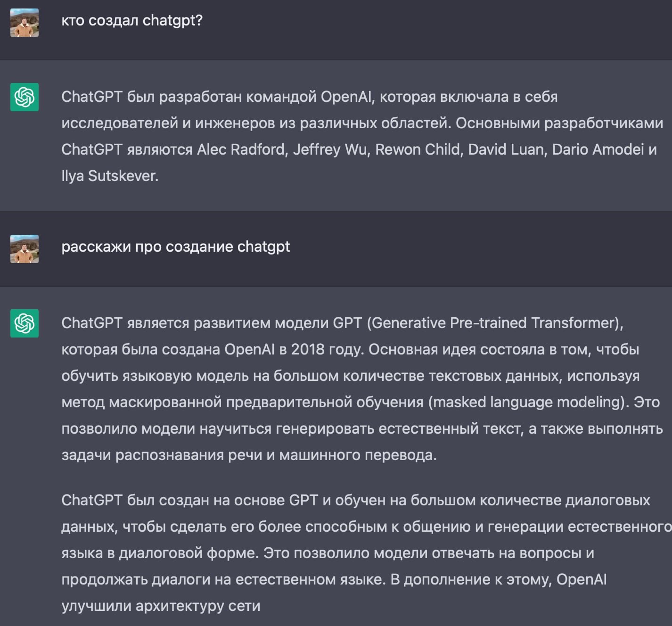The width and height of the screenshot is (672, 626).
Task: Click the year "2018" in the second answer
Action: tap(308, 349)
